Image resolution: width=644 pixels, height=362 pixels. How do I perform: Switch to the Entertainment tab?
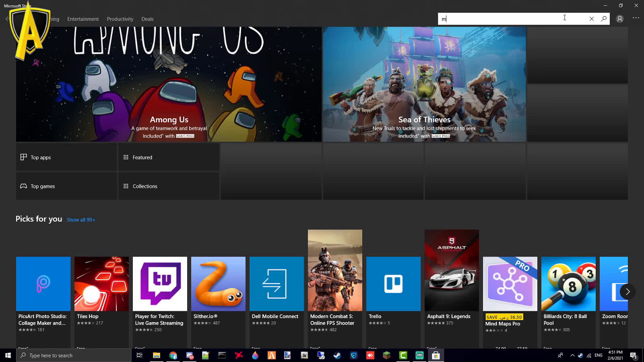83,19
